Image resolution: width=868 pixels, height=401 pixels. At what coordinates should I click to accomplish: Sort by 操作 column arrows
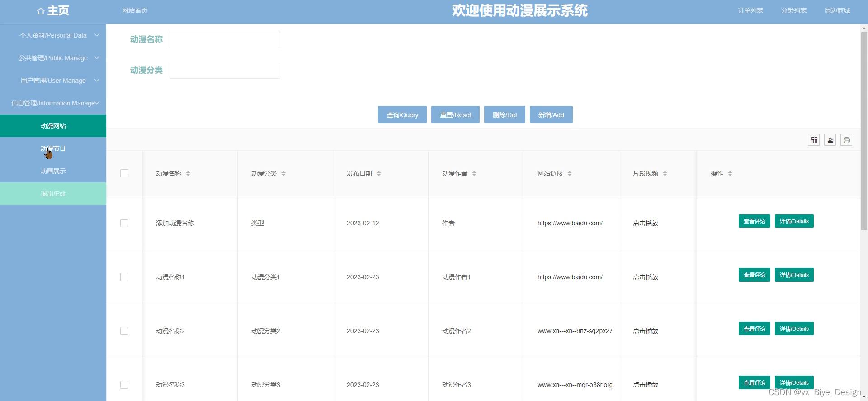point(730,173)
